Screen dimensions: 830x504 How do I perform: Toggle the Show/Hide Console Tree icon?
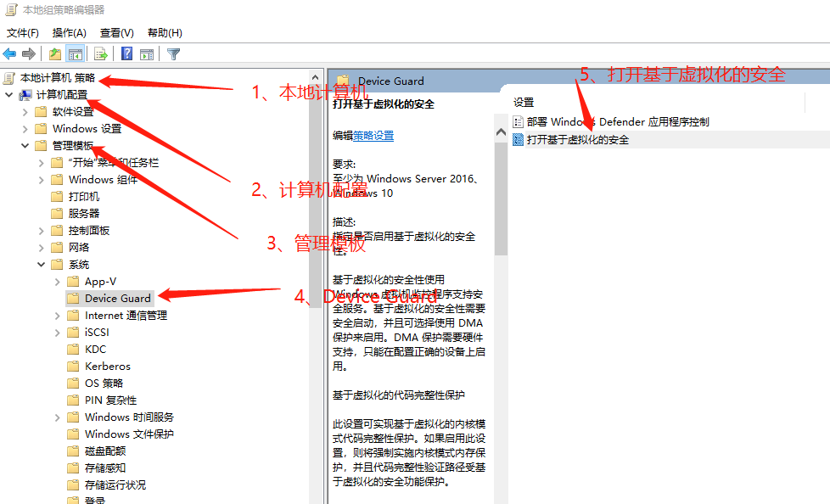pyautogui.click(x=76, y=53)
